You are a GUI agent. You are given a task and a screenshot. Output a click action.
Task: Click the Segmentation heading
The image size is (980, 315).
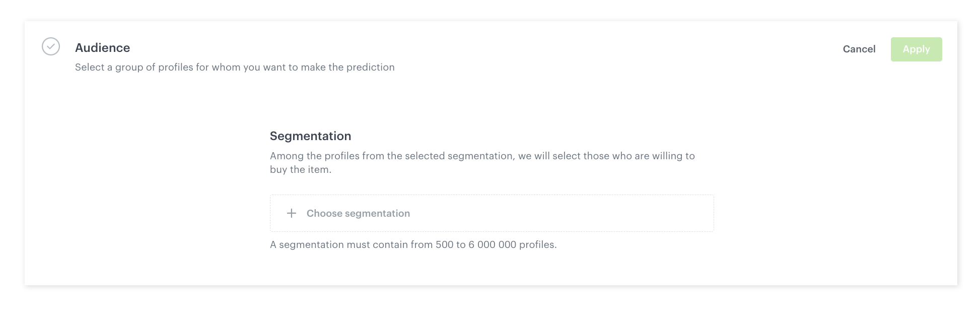310,136
